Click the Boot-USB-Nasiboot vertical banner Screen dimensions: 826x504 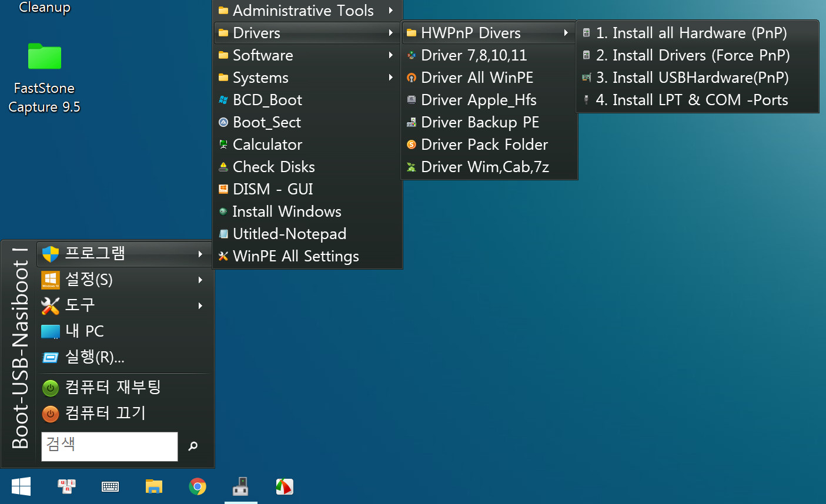click(x=20, y=349)
